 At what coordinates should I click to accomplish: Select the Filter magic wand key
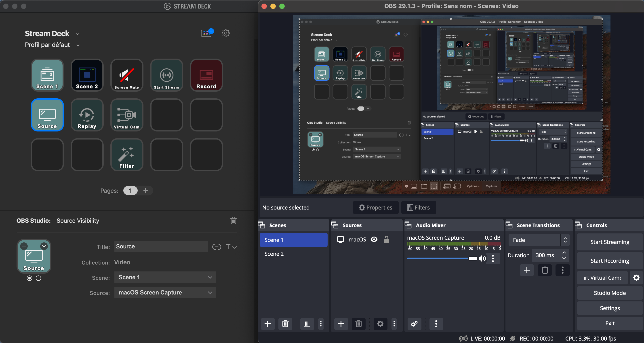tap(126, 155)
